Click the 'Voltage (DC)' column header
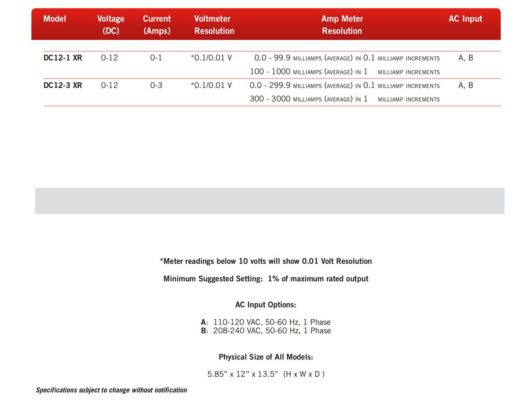Viewport: 532px width, 414px height. tap(111, 25)
